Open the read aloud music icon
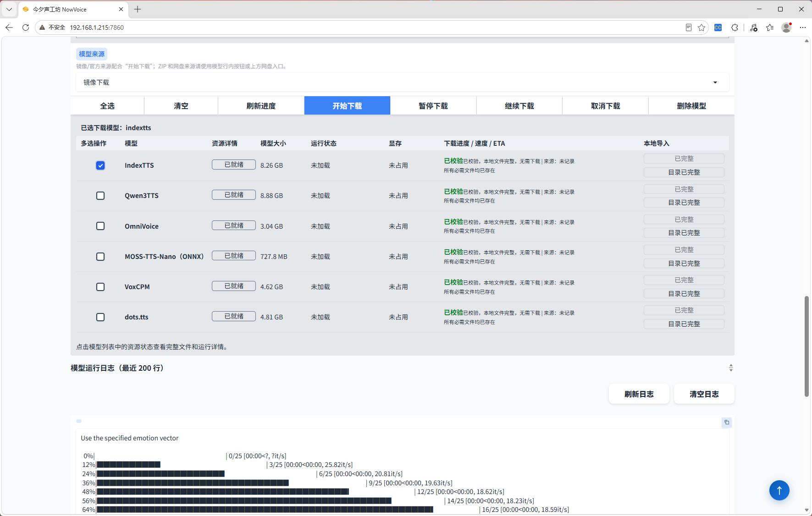The image size is (812, 516). click(754, 27)
